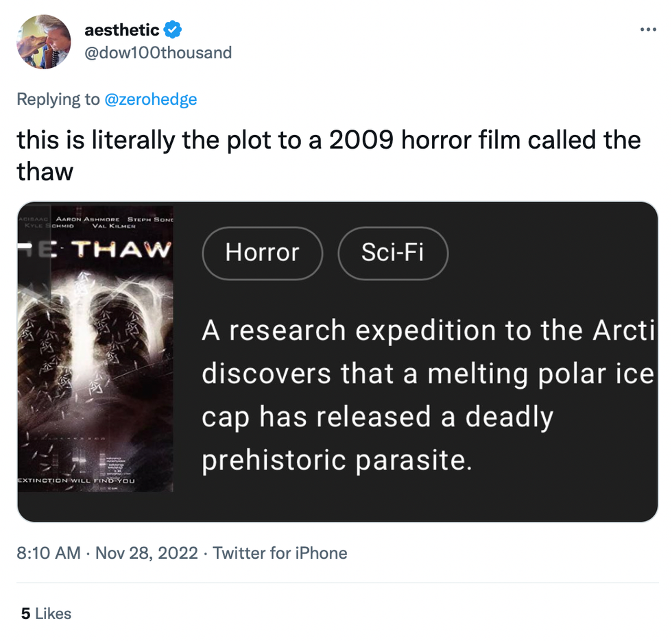Open the aesthetic profile avatar
This screenshot has width=672, height=641.
(x=44, y=42)
